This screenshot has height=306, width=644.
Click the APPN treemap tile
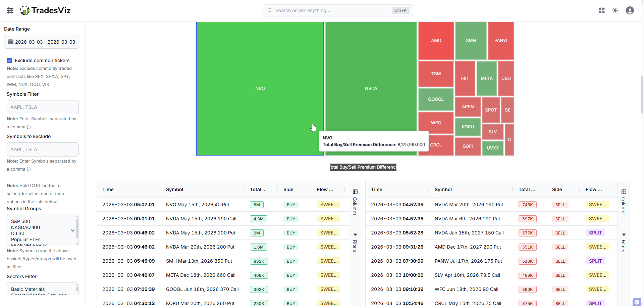[x=468, y=107]
